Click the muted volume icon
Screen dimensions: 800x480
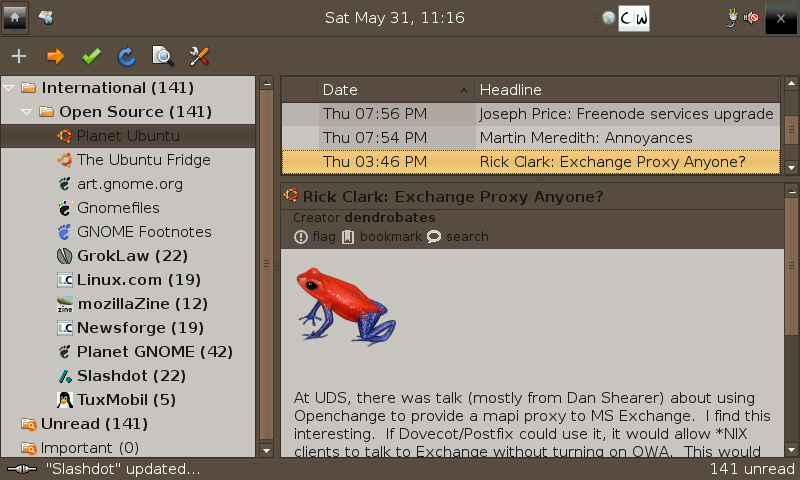[x=751, y=18]
